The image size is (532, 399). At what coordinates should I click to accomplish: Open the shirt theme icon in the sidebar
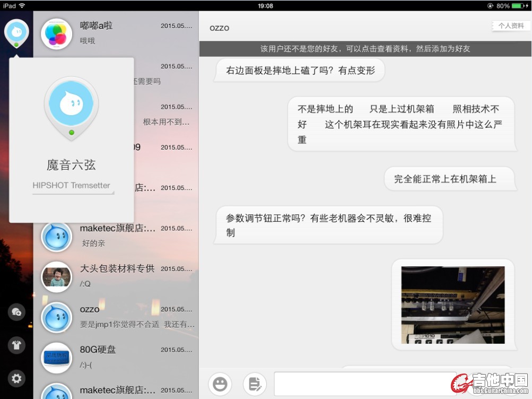click(16, 345)
